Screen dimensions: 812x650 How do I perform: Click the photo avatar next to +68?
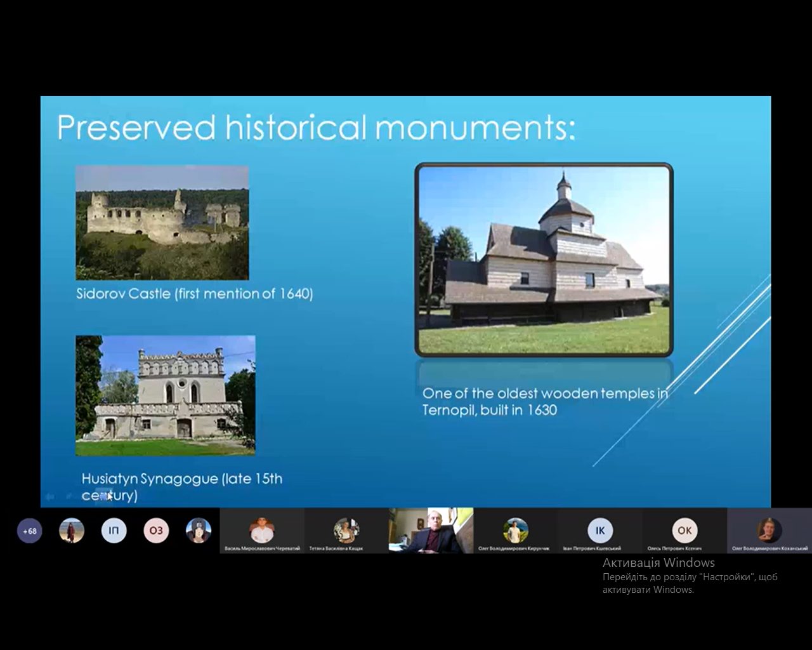[72, 531]
